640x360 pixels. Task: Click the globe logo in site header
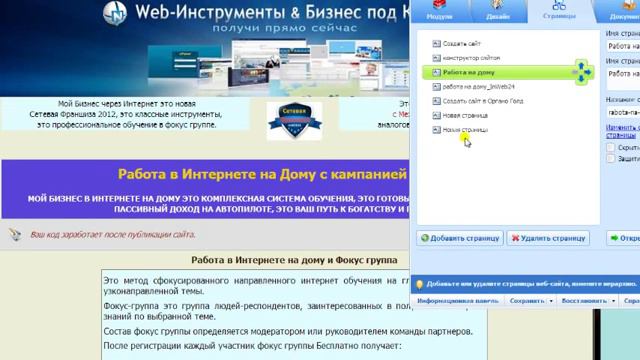pos(115,13)
